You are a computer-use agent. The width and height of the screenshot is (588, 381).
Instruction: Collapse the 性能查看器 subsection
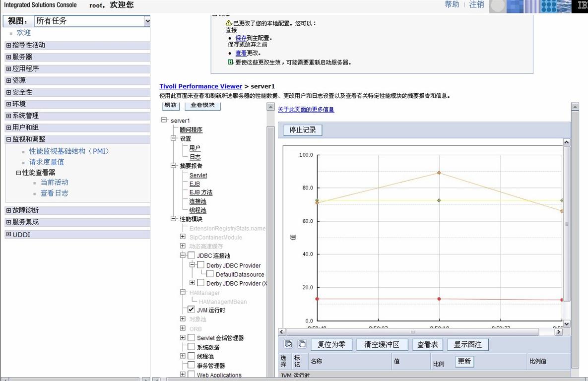(x=18, y=173)
